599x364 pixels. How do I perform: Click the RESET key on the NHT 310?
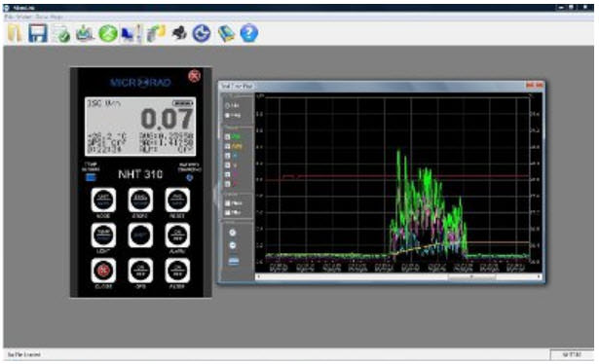[x=177, y=200]
